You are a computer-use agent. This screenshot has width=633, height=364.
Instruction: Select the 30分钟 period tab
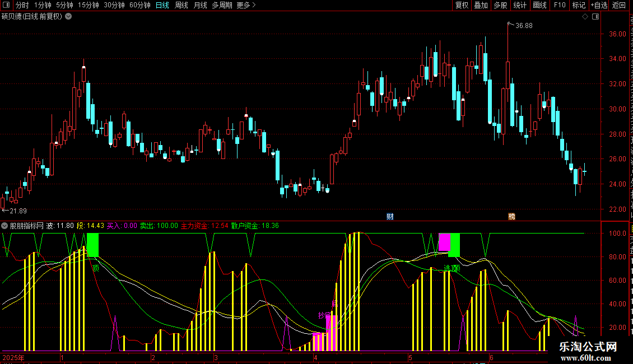[x=114, y=5]
